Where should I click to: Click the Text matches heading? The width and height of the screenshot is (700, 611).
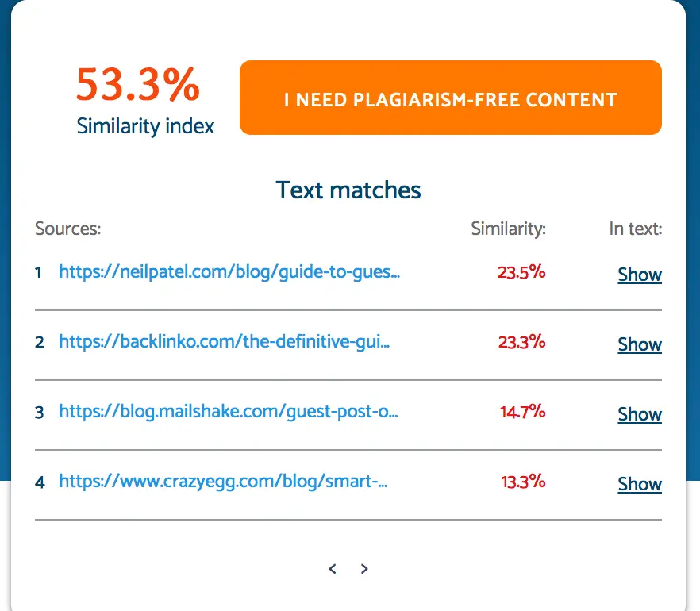(x=348, y=190)
